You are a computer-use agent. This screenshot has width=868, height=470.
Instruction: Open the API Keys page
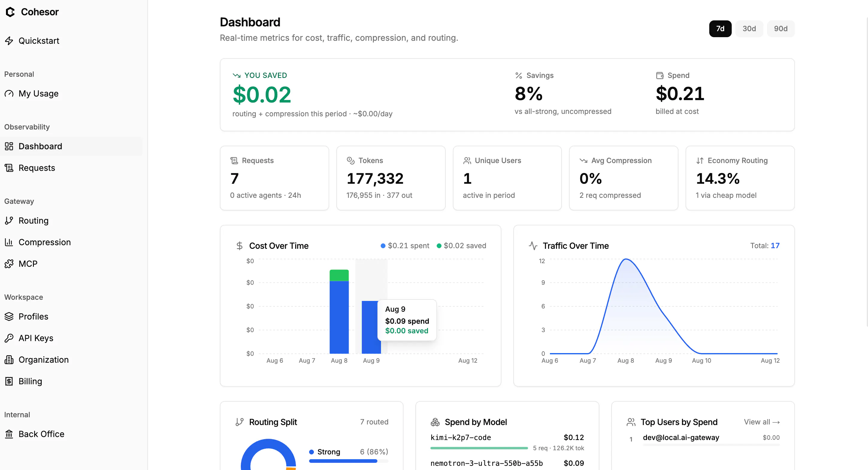coord(71,338)
